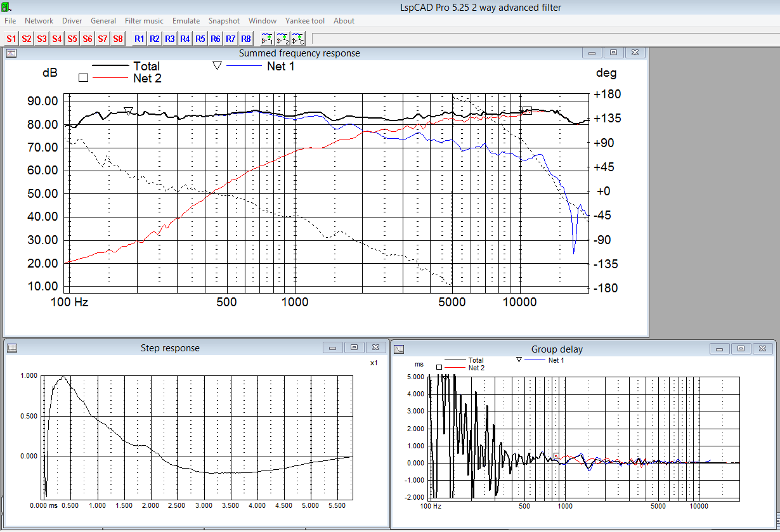Click the R7 snapshot recall button

[231, 39]
